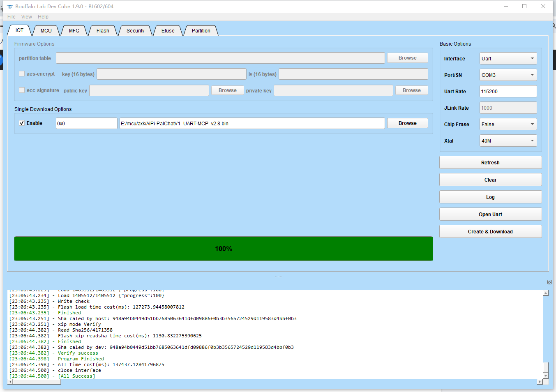
Task: Click the Uart Rate input field
Action: [x=508, y=92]
